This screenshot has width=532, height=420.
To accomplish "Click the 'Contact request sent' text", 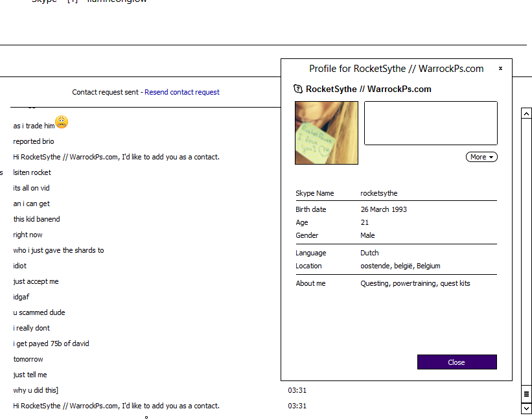I will (x=105, y=92).
